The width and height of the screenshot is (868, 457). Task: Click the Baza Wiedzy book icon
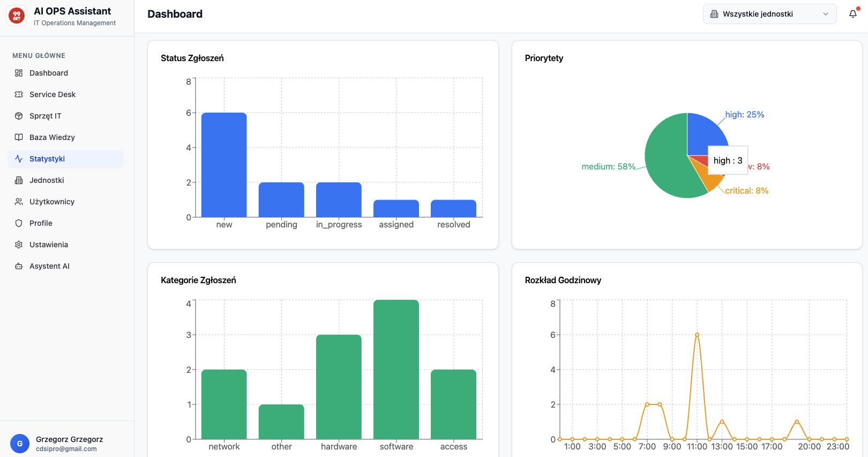[x=19, y=137]
